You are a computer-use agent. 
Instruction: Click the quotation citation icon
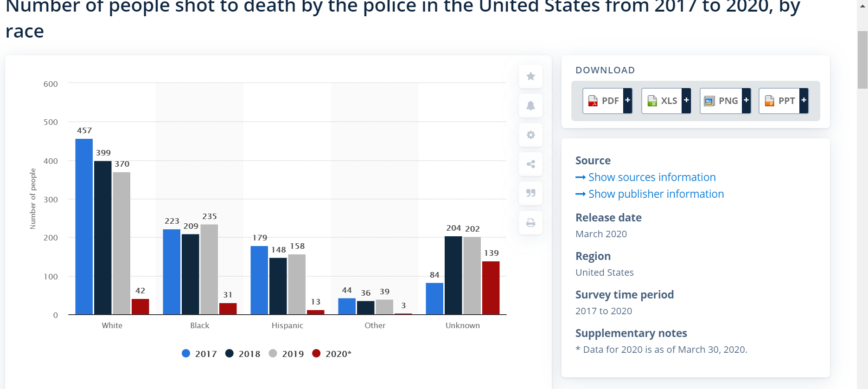click(530, 193)
